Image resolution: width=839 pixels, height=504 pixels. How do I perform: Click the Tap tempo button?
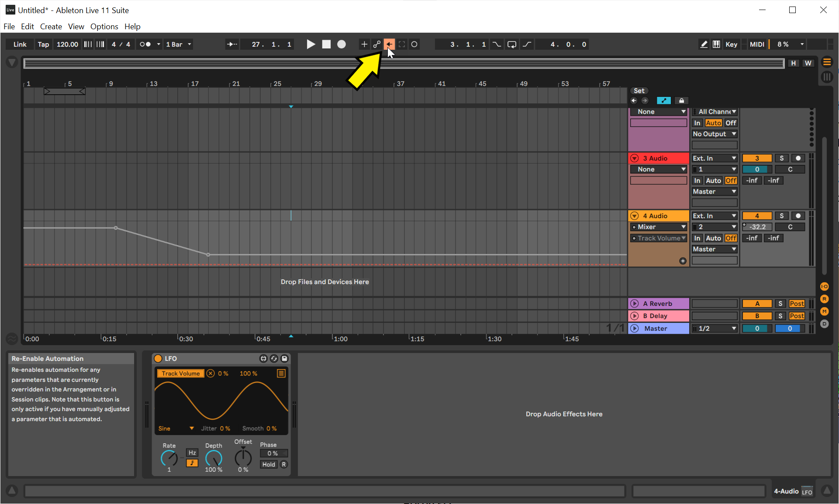(x=43, y=44)
